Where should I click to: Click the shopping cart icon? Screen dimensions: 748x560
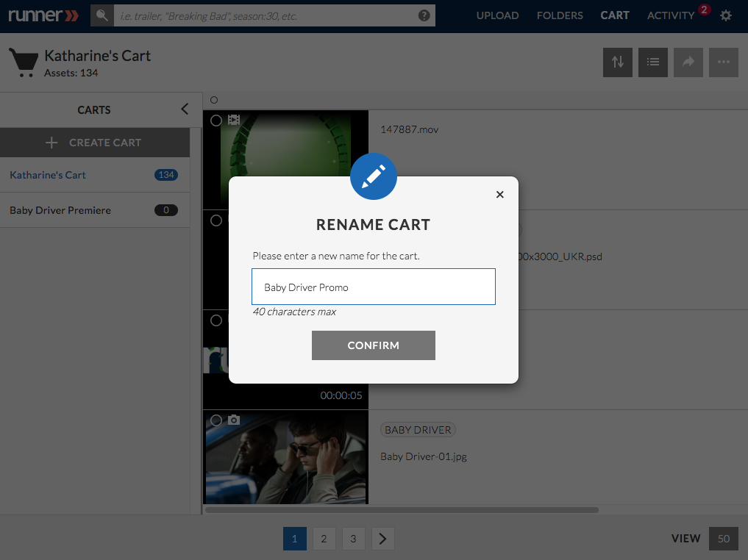(24, 62)
